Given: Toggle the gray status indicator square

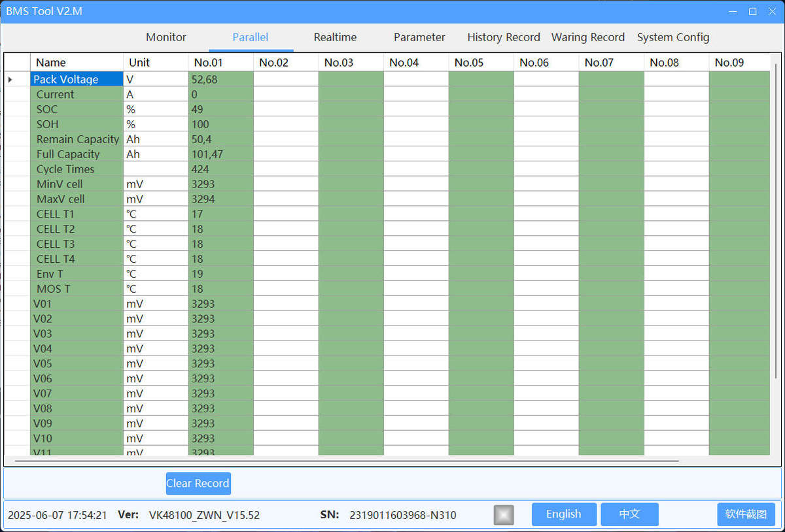Looking at the screenshot, I should coord(504,514).
